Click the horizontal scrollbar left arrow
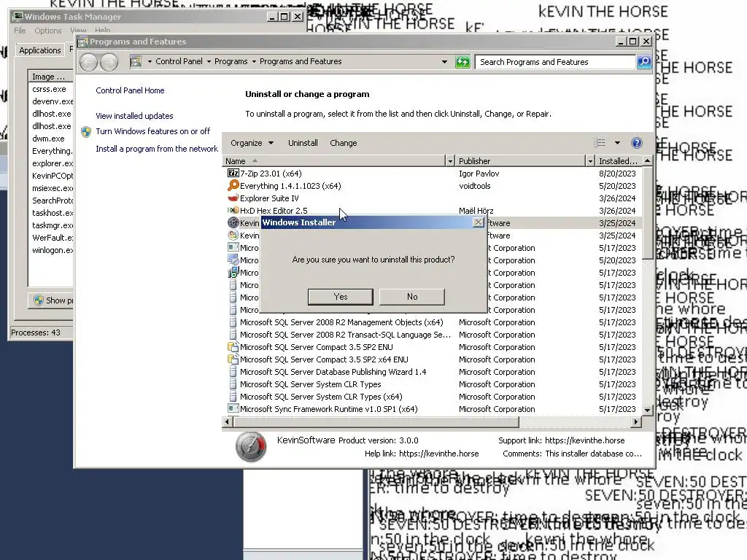Image resolution: width=747 pixels, height=560 pixels. coord(228,421)
